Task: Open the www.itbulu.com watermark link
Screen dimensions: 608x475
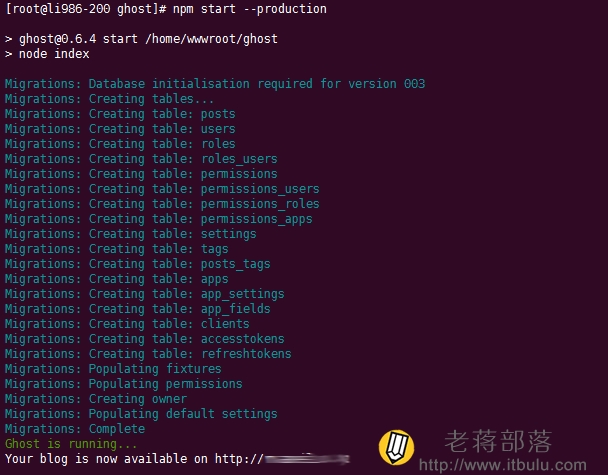Action: (x=503, y=465)
